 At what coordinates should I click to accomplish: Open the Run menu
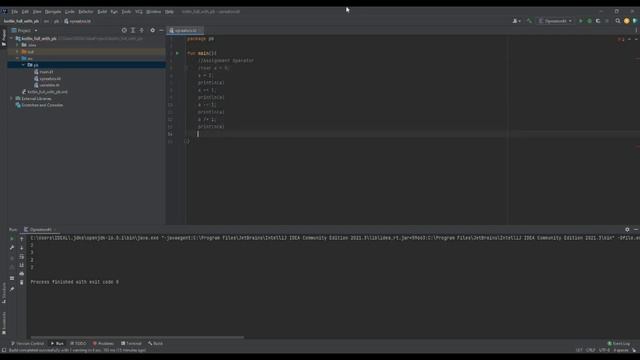(x=114, y=12)
